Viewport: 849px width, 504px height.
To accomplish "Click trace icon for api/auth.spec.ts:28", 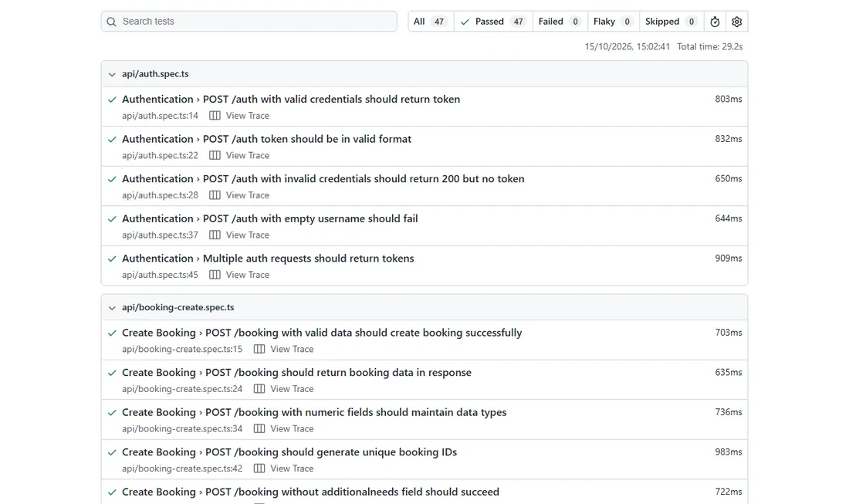I will [215, 195].
